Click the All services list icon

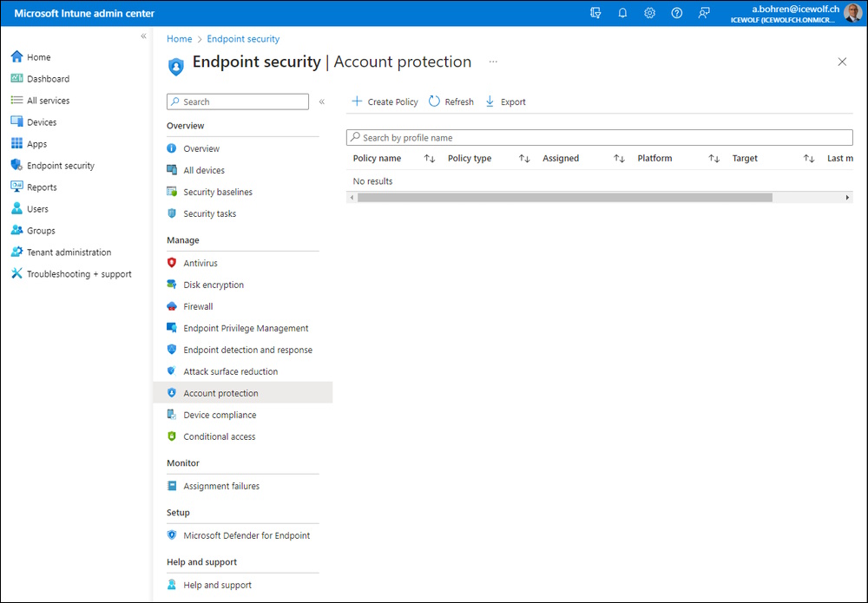(16, 100)
